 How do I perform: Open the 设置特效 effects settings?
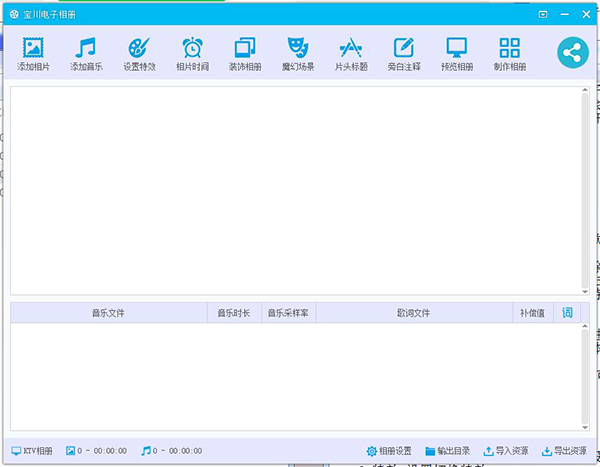pos(139,54)
